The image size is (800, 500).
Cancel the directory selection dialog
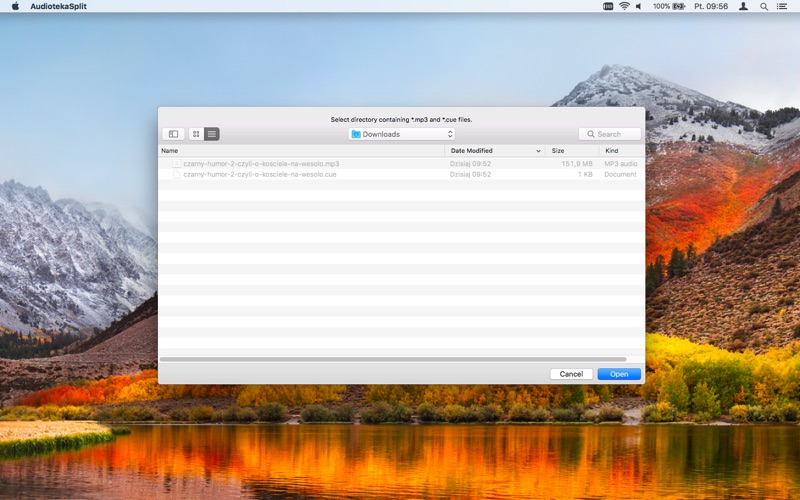[571, 374]
